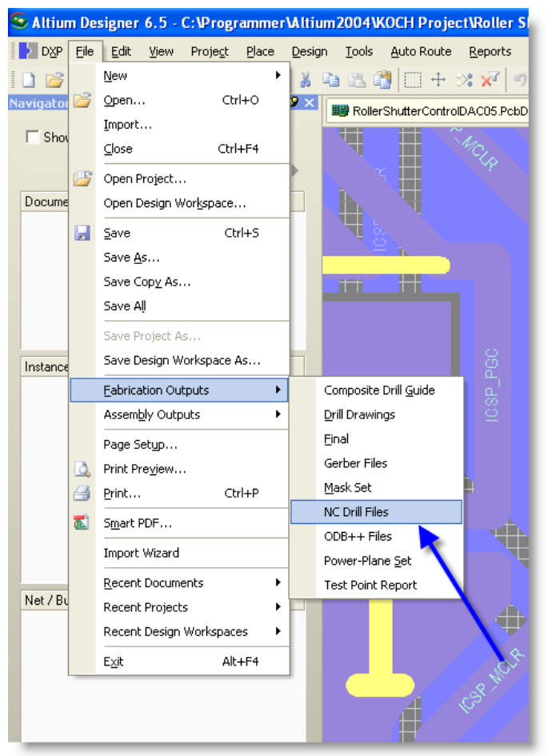The width and height of the screenshot is (552, 756).
Task: Select NC Drill Files from submenu
Action: tap(356, 512)
